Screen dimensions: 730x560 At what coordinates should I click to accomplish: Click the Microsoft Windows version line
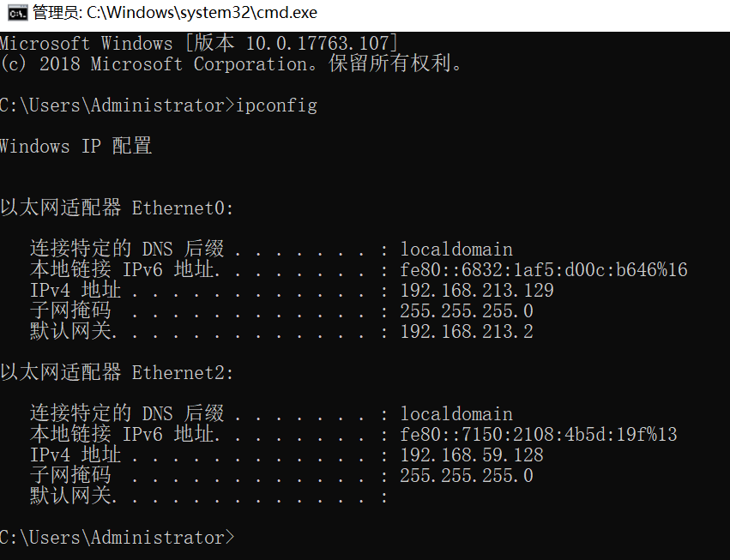click(x=198, y=43)
